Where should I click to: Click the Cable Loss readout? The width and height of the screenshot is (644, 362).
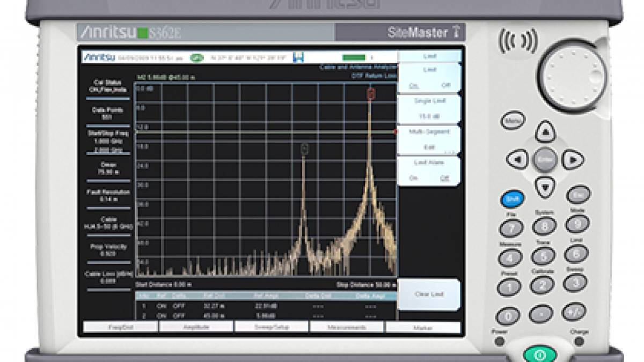[x=109, y=277]
